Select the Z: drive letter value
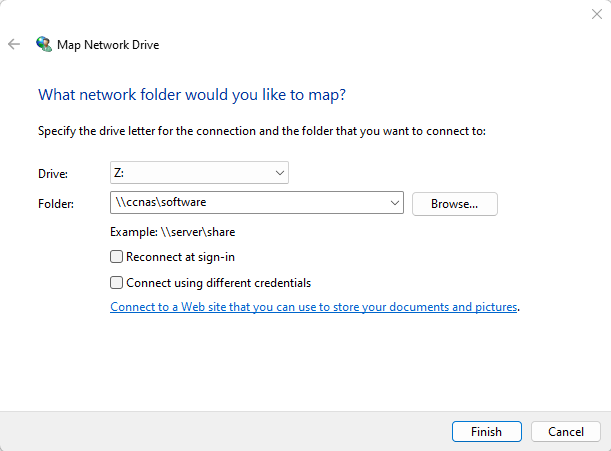This screenshot has height=451, width=611. (x=190, y=173)
